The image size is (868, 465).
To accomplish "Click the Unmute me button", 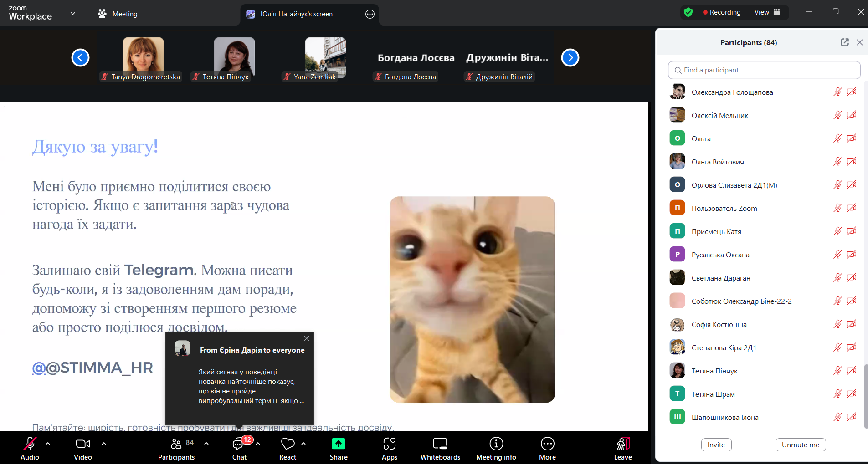I will [800, 445].
